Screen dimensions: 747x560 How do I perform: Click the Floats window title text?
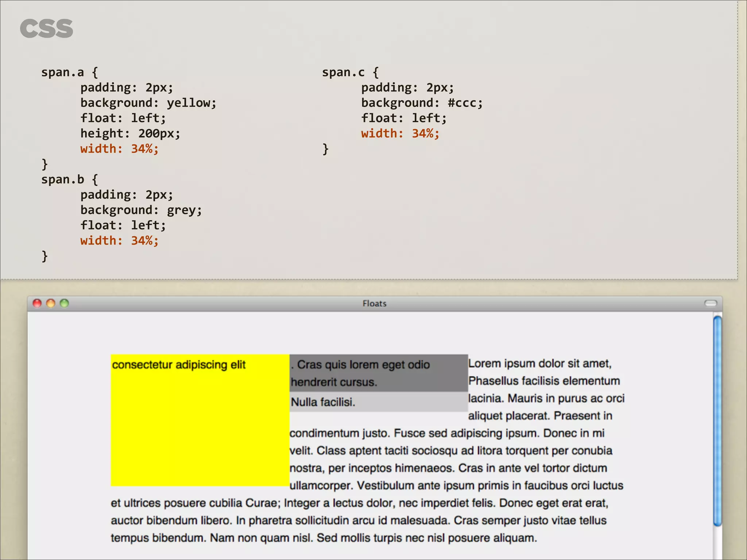[374, 303]
